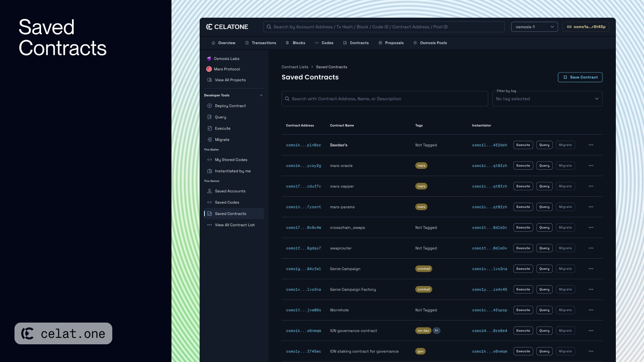Click Execute for mars-oracle contract
644x362 pixels.
click(523, 166)
